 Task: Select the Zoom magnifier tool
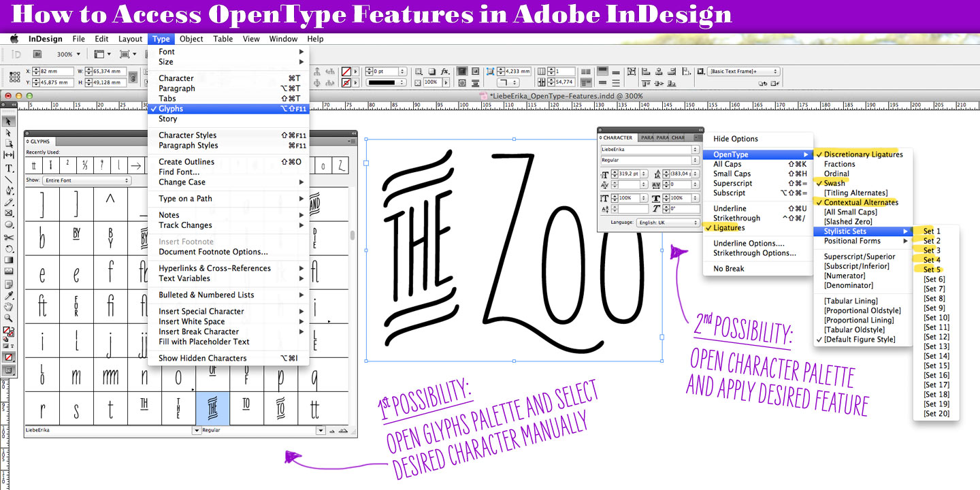pos(9,318)
